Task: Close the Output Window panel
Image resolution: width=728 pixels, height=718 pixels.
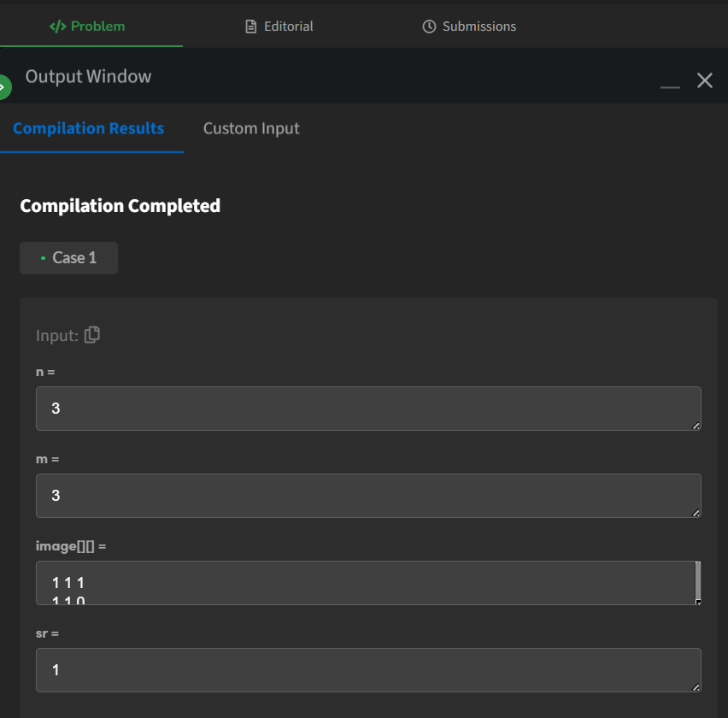Action: point(705,80)
